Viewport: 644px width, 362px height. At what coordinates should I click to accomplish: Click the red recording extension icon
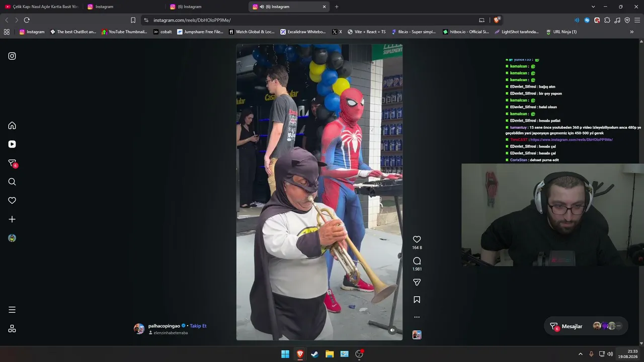(x=597, y=20)
